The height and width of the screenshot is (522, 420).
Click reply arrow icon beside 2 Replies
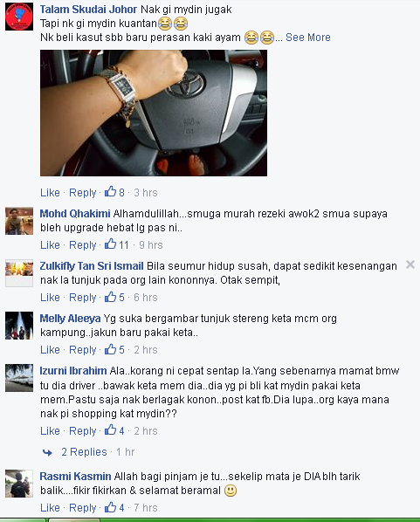coord(48,452)
